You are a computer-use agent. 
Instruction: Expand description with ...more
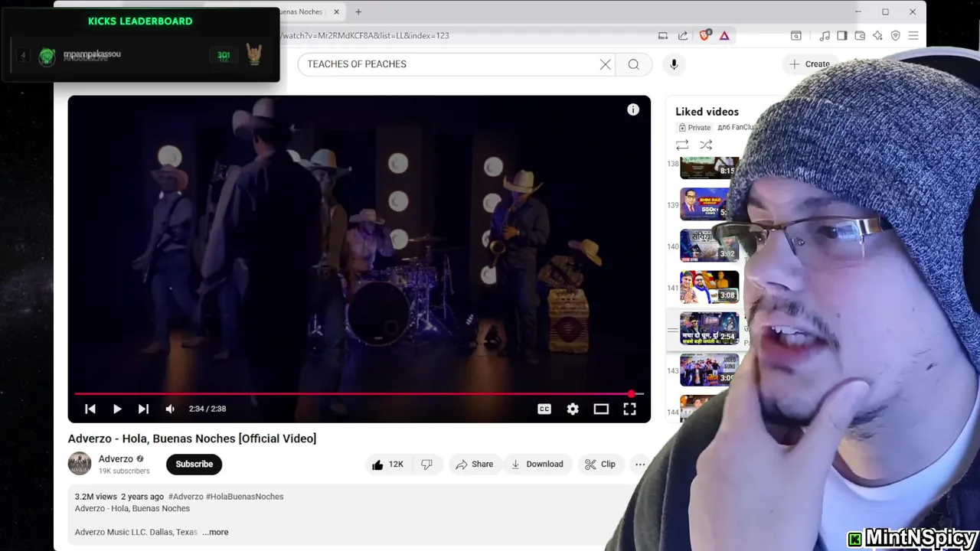(216, 532)
